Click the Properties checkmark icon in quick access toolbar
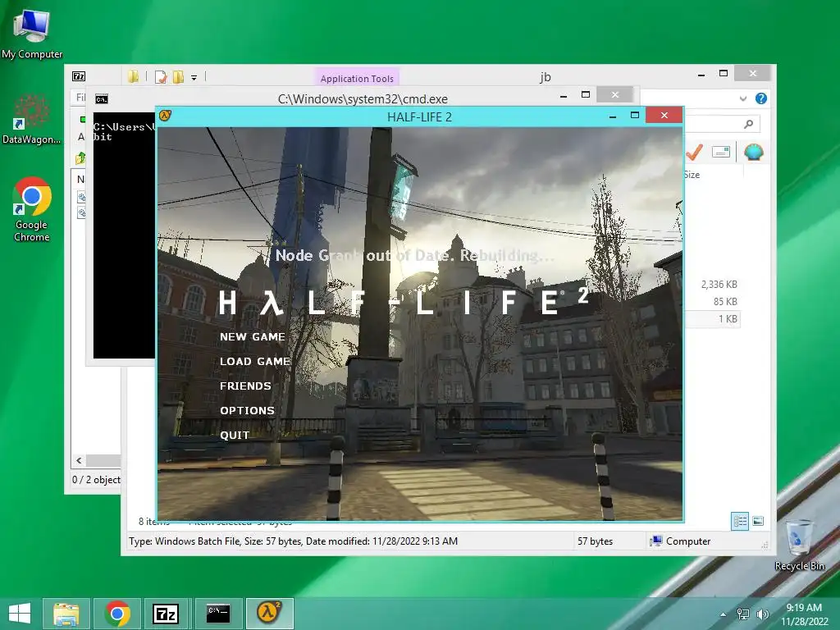Screen dimensions: 840x630 point(160,77)
